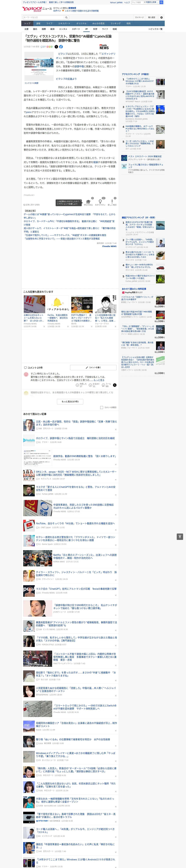Click the blue web search magnifier button
Image resolution: width=186 pixels, height=868 pixels.
(161, 2)
